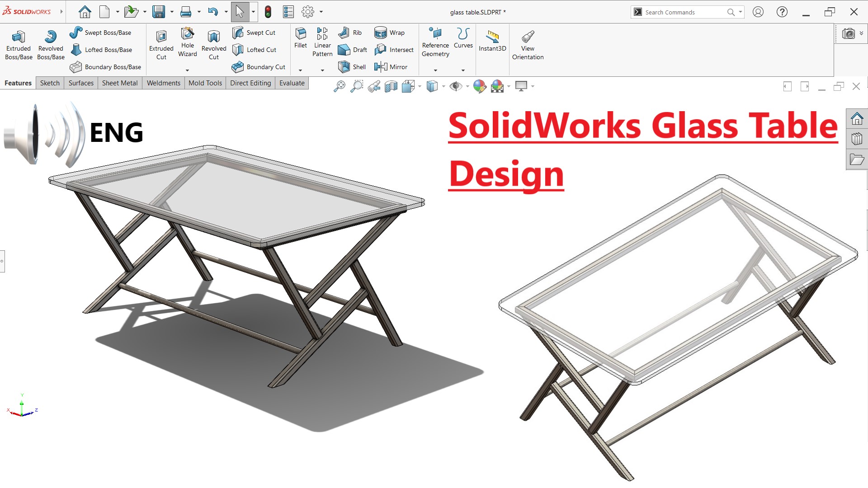Expand the Reference Geometry dropdown arrow
The height and width of the screenshot is (488, 868).
click(435, 70)
